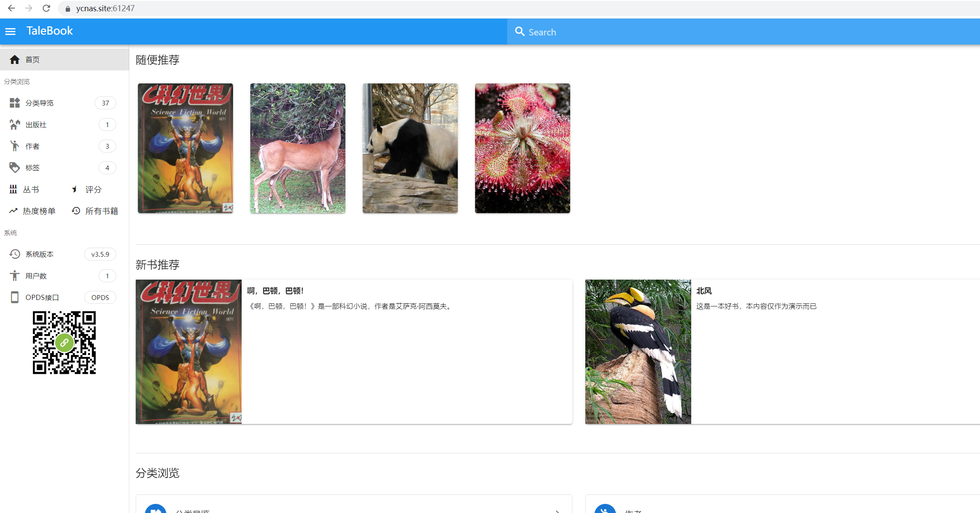Open the 丛书 series page

[x=30, y=189]
